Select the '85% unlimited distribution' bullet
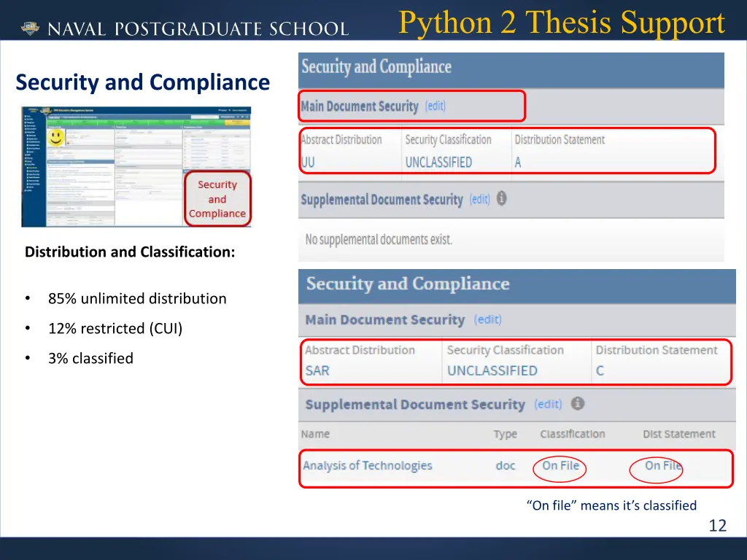The image size is (747, 560). point(137,298)
